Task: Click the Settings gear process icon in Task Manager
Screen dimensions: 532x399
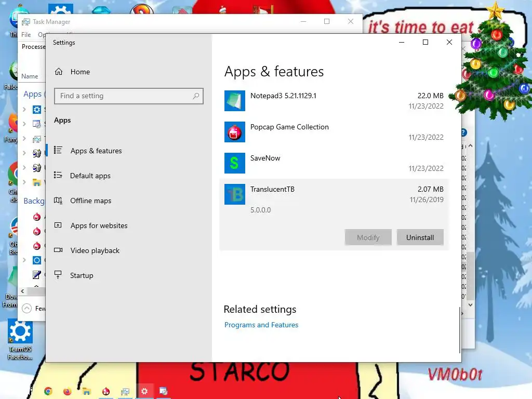Action: pos(37,109)
